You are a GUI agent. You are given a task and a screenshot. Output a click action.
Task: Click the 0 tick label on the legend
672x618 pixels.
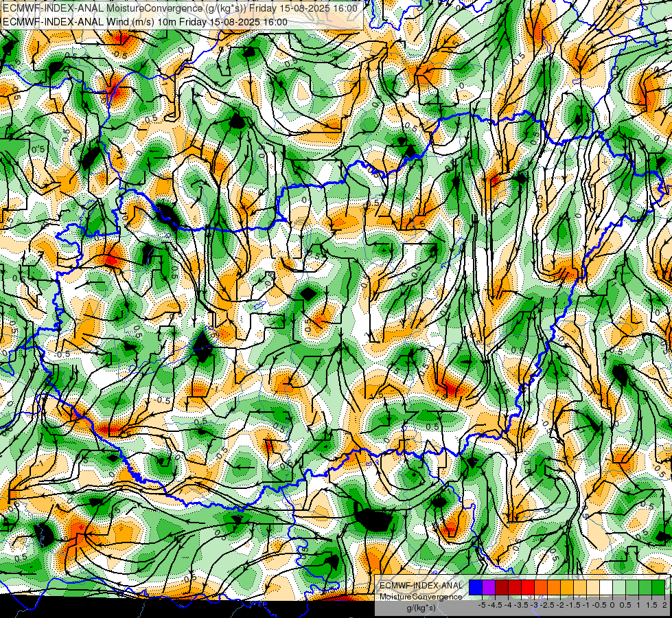(x=612, y=605)
